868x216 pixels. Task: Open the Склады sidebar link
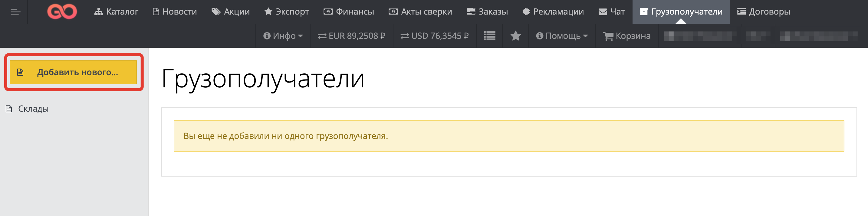[x=33, y=109]
